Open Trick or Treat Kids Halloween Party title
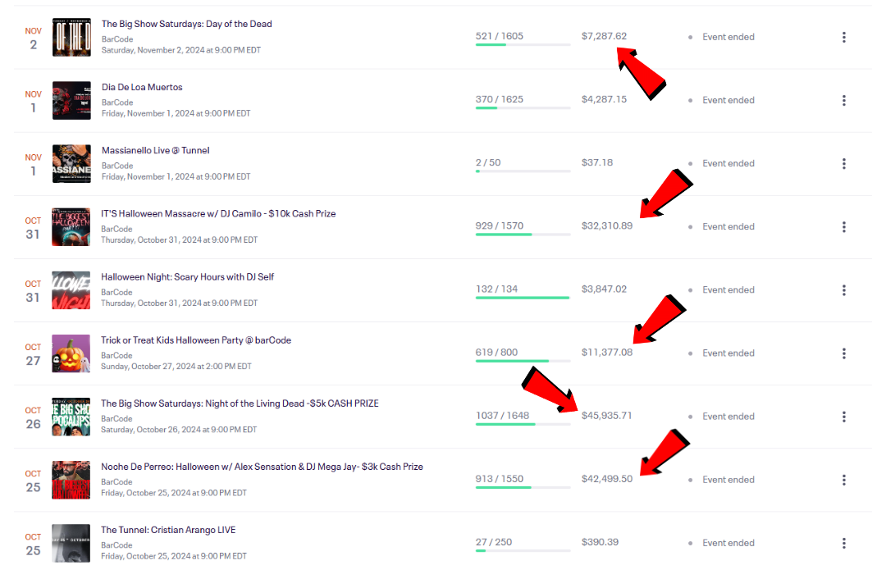Image resolution: width=886 pixels, height=588 pixels. [196, 340]
